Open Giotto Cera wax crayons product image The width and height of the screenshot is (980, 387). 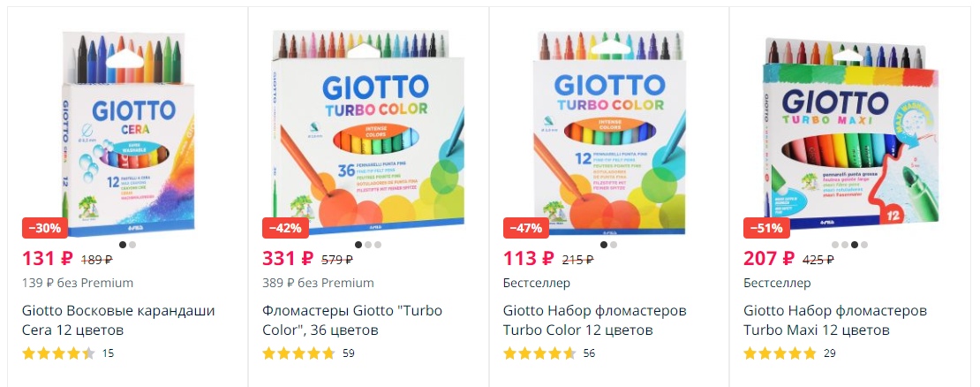(128, 134)
